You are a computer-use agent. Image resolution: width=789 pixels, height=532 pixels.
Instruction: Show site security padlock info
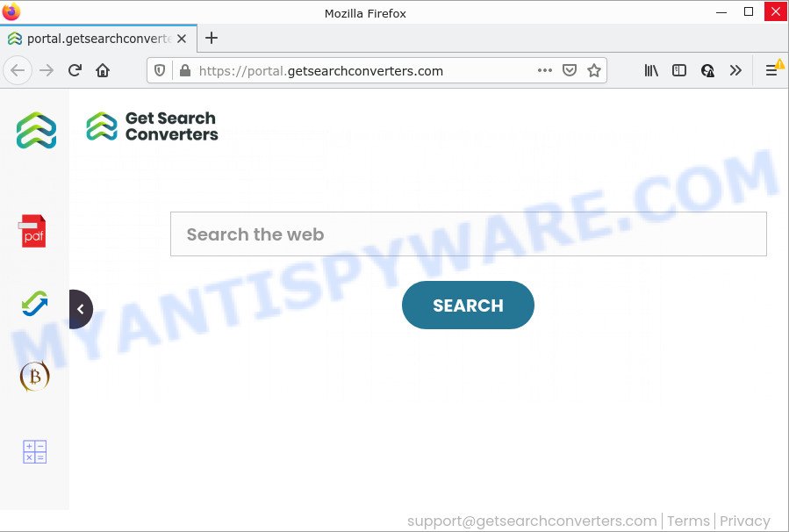point(185,70)
